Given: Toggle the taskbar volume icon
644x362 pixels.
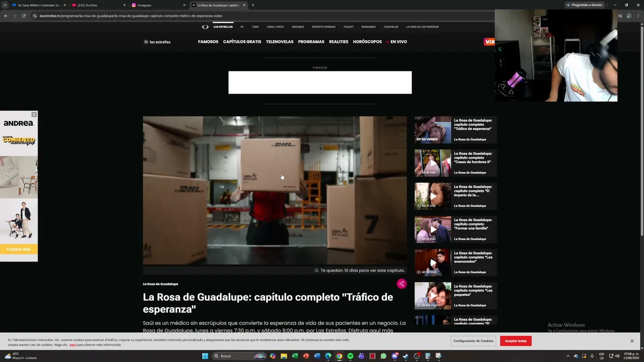Looking at the screenshot, I should pyautogui.click(x=617, y=356).
